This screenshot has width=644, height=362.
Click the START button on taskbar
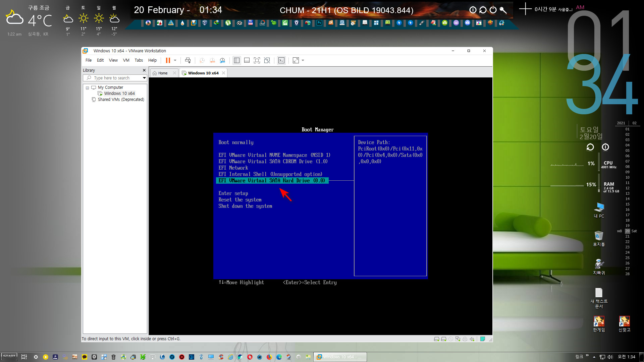[9, 357]
